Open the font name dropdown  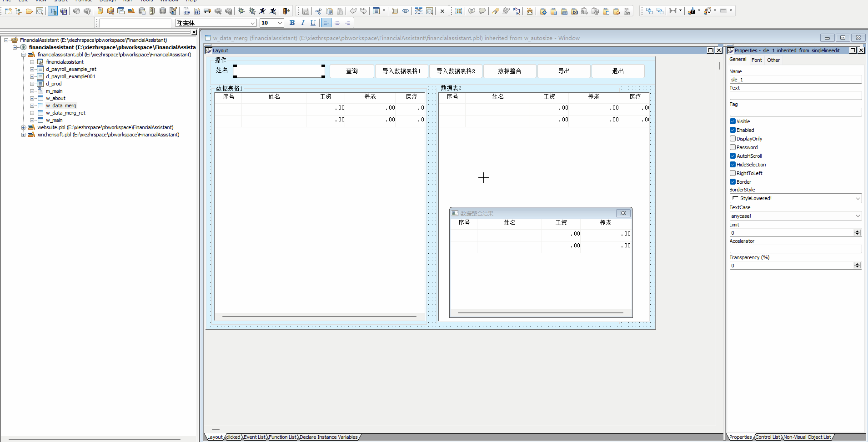click(x=253, y=23)
